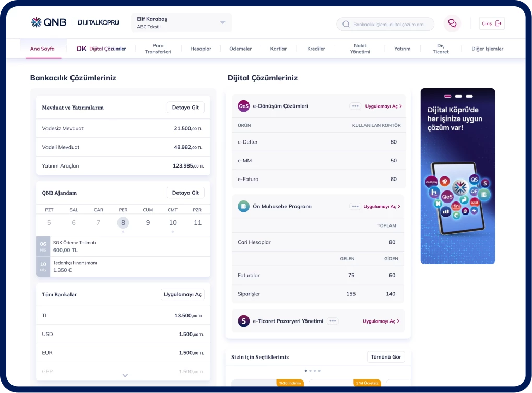Open more options for e-Ticaret Pazaryeri
The width and height of the screenshot is (532, 393).
pyautogui.click(x=333, y=321)
